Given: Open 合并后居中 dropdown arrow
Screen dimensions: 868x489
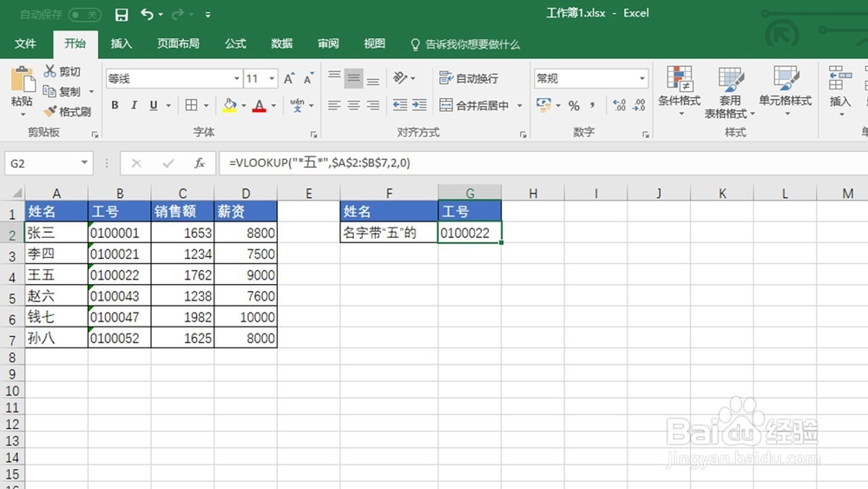Looking at the screenshot, I should point(519,105).
